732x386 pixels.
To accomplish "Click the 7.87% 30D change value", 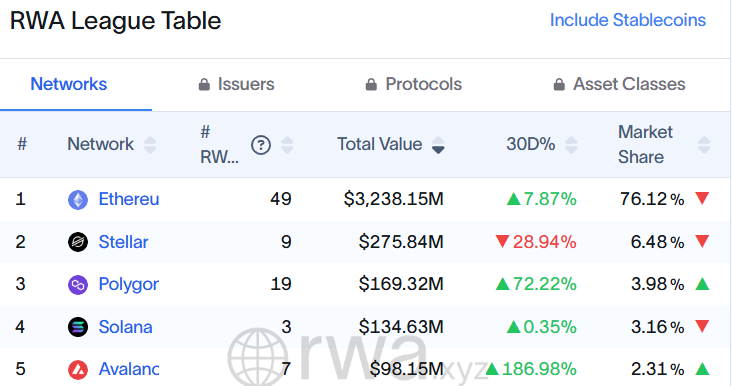I will point(550,199).
